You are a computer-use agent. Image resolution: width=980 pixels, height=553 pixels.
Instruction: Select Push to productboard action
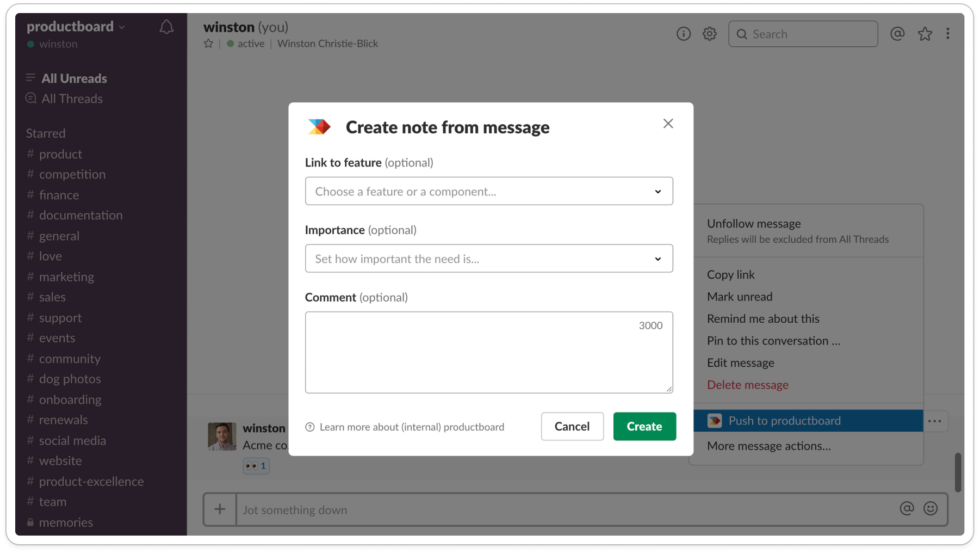[x=808, y=421]
